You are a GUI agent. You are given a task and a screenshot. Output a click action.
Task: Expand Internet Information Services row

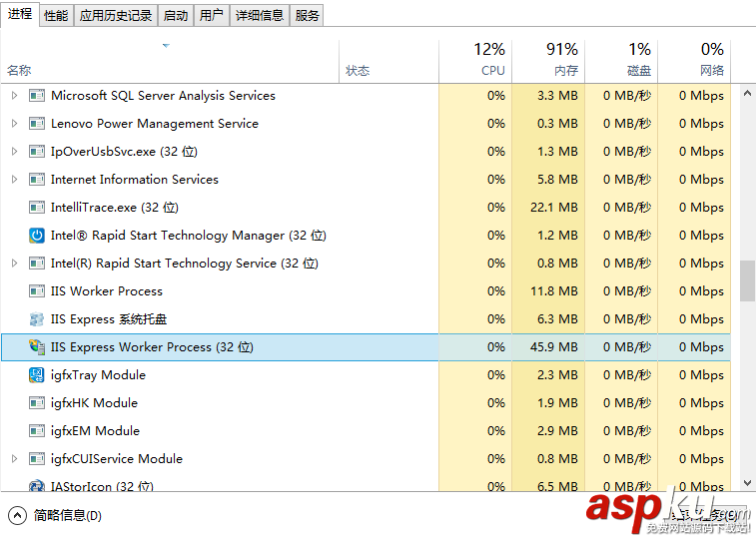(x=14, y=180)
